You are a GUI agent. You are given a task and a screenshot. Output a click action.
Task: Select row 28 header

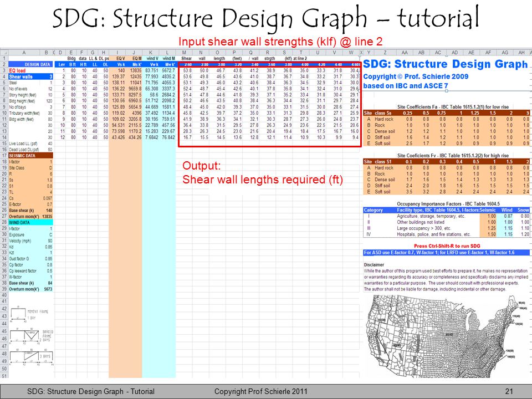tap(4, 223)
